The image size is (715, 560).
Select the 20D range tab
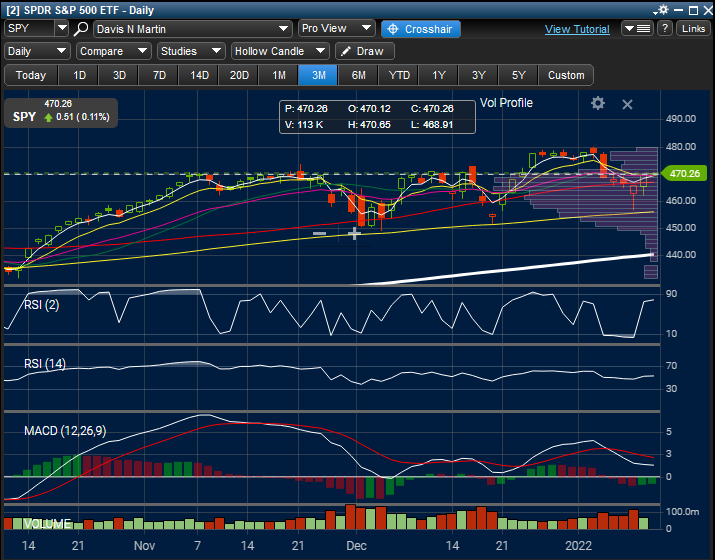pos(239,75)
